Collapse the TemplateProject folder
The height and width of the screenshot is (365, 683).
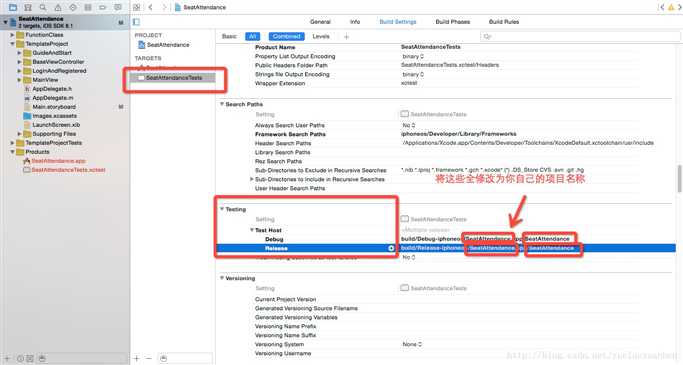click(12, 44)
